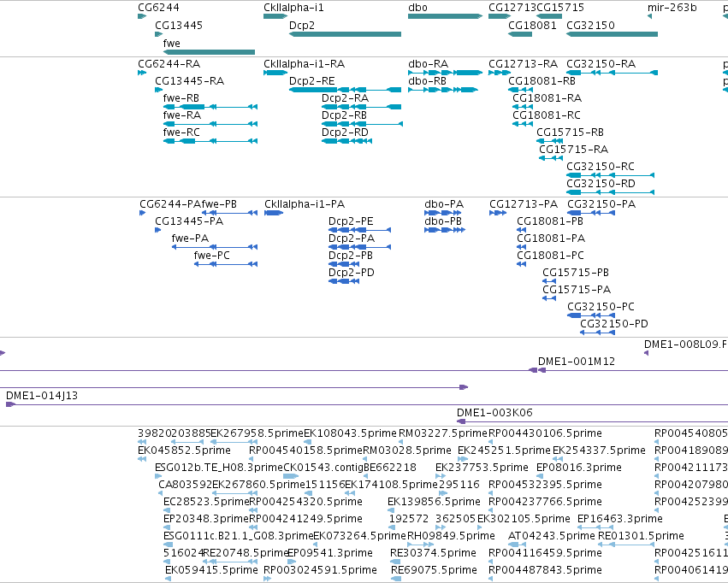Select BAC clone DME1-014J13 label
The image size is (728, 583).
click(x=42, y=396)
